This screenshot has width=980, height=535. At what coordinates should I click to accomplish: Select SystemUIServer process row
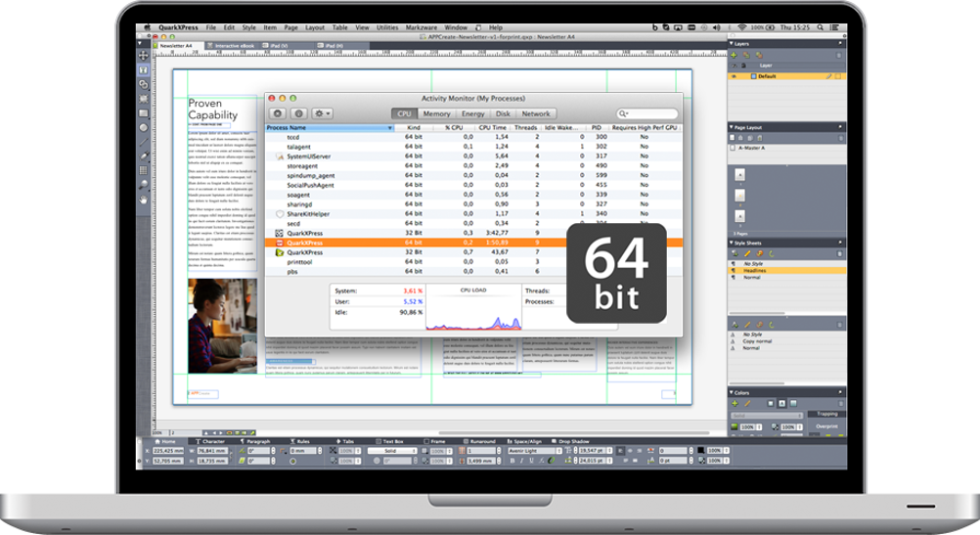473,156
